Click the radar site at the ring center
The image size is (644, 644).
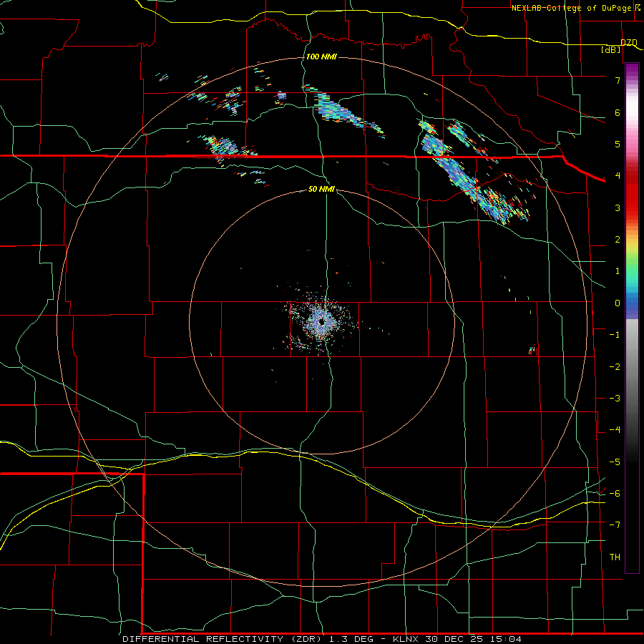tap(322, 323)
